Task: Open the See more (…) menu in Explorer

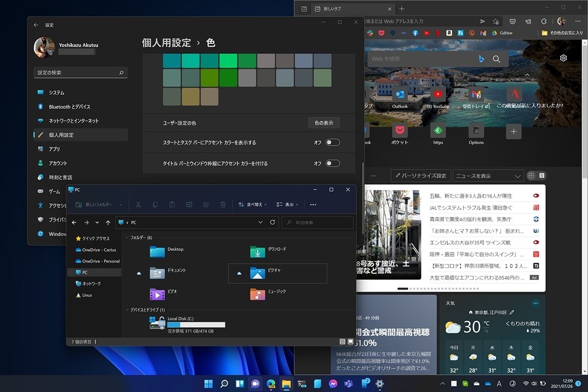Action: 313,204
